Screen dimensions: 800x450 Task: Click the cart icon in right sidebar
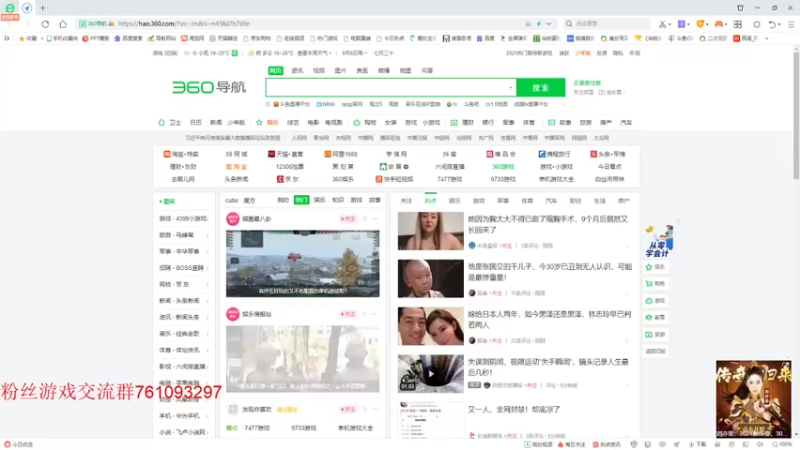coord(649,284)
